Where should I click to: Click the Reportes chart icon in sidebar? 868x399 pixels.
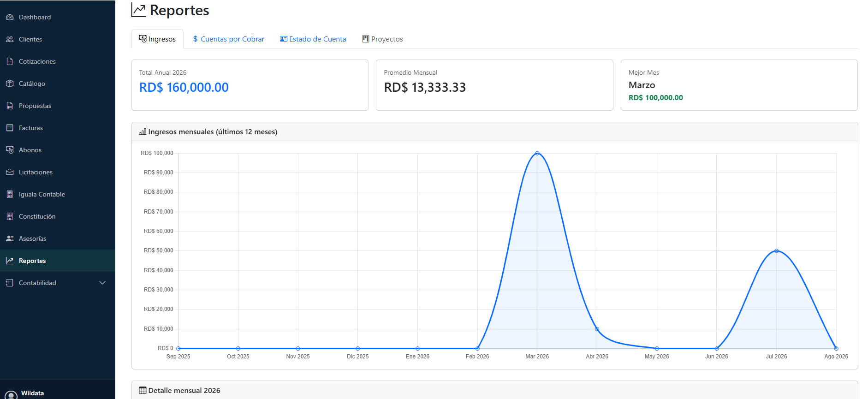(10, 261)
